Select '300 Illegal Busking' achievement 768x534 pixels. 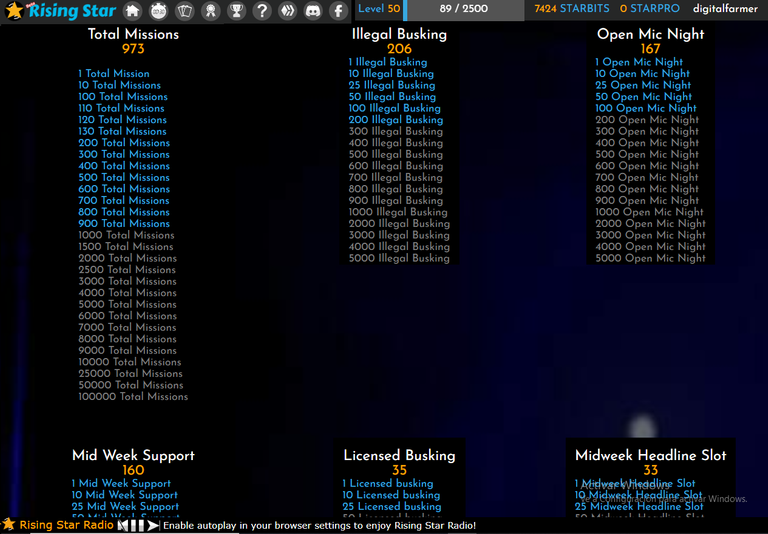tap(396, 131)
